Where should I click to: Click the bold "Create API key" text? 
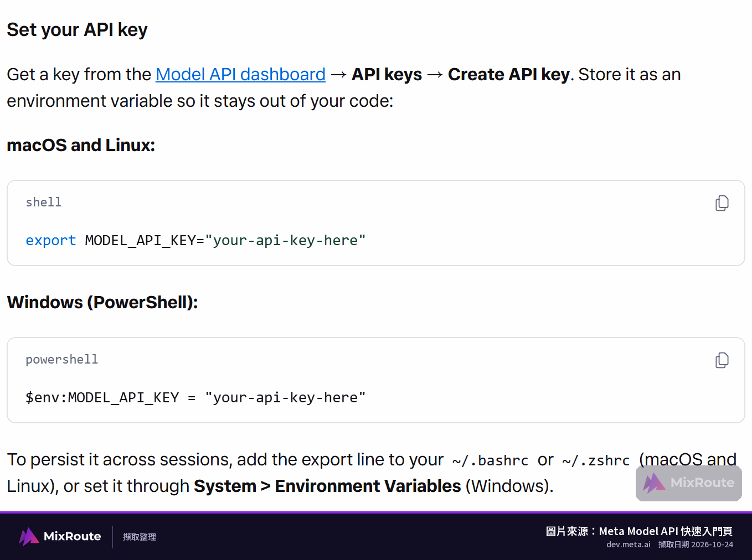[x=509, y=74]
